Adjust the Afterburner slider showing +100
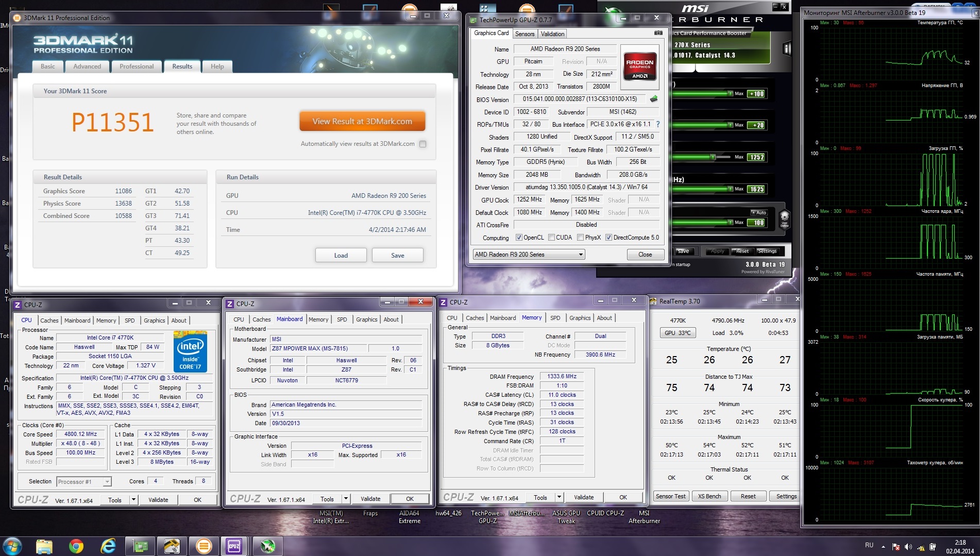 [731, 94]
